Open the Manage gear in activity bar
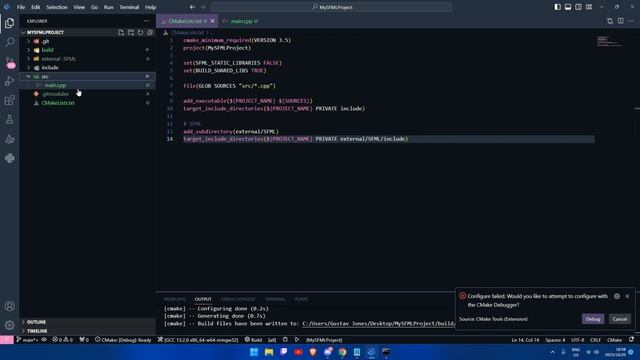640x360 pixels. click(10, 325)
